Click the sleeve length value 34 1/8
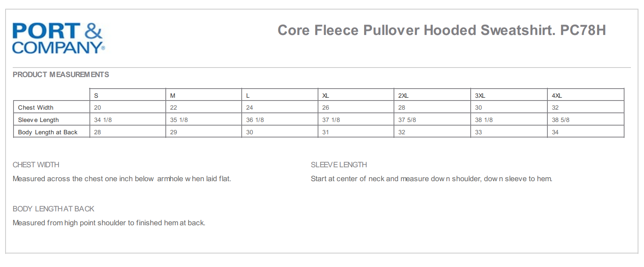Image resolution: width=644 pixels, height=267 pixels. 103,120
